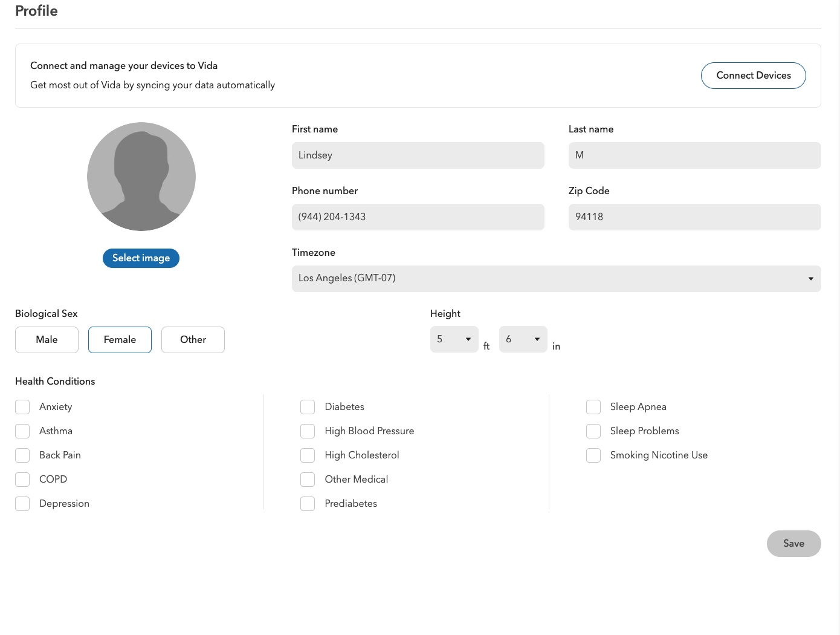This screenshot has height=635, width=840.
Task: Check the Diabetes health condition
Action: point(308,406)
